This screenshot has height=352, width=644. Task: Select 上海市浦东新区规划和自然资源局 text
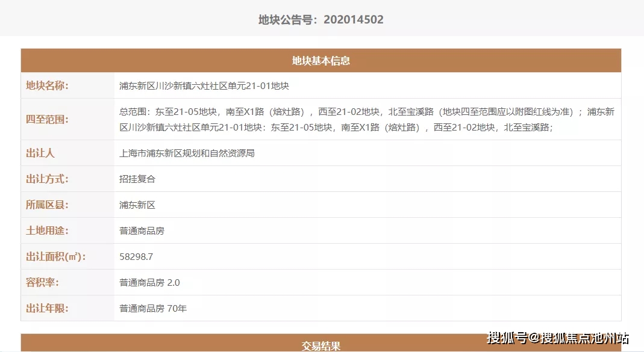click(187, 153)
